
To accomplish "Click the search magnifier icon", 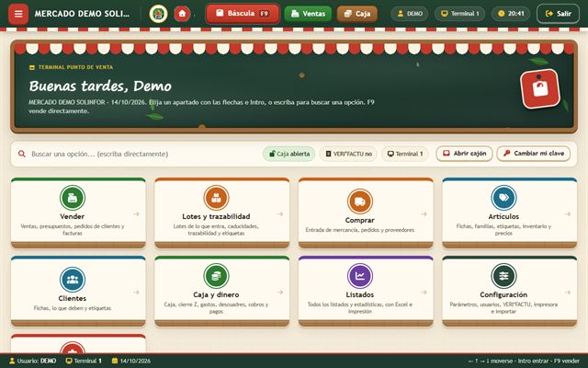I will 22,154.
